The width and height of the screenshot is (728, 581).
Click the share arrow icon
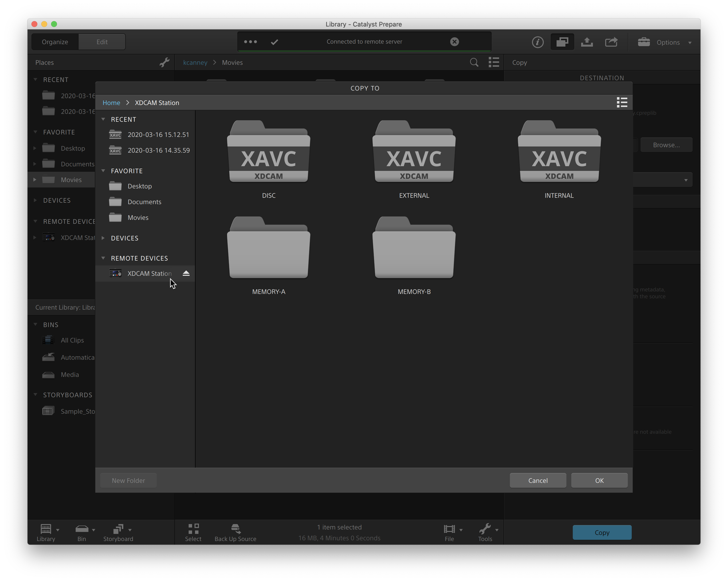(611, 42)
